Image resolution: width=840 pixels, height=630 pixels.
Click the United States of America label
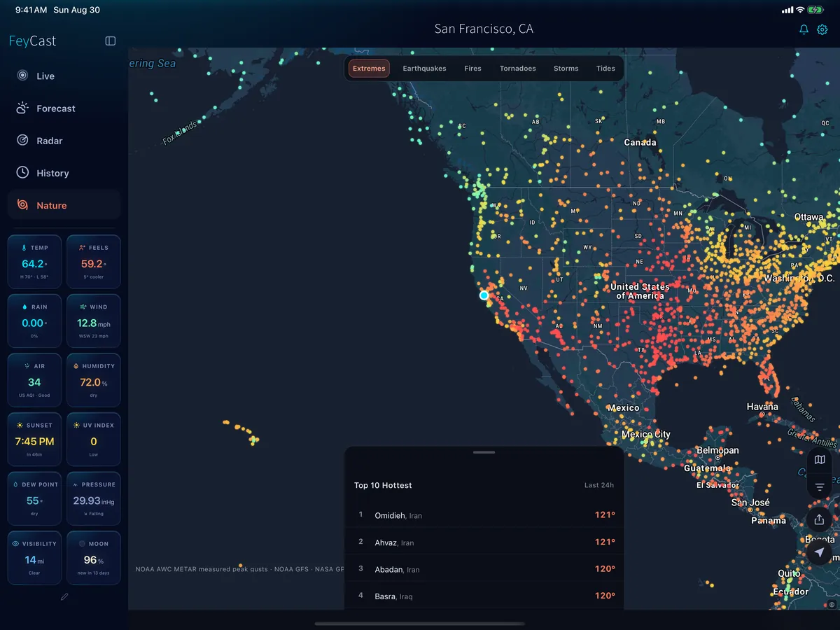(x=640, y=291)
